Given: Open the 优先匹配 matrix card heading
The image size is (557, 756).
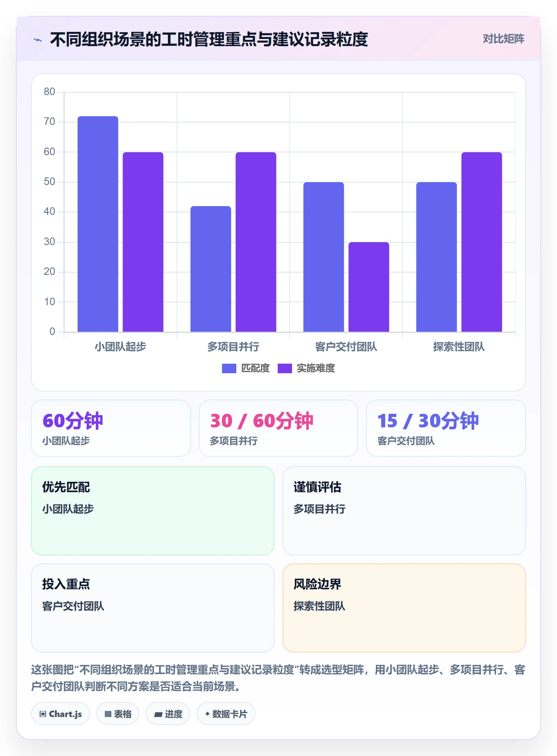Looking at the screenshot, I should point(66,487).
